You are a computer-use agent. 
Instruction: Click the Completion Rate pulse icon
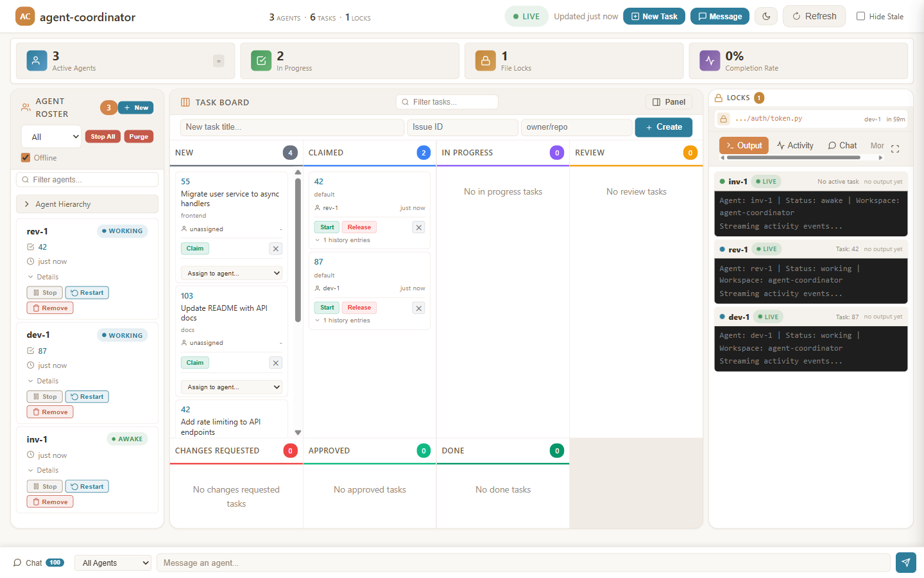pos(710,61)
